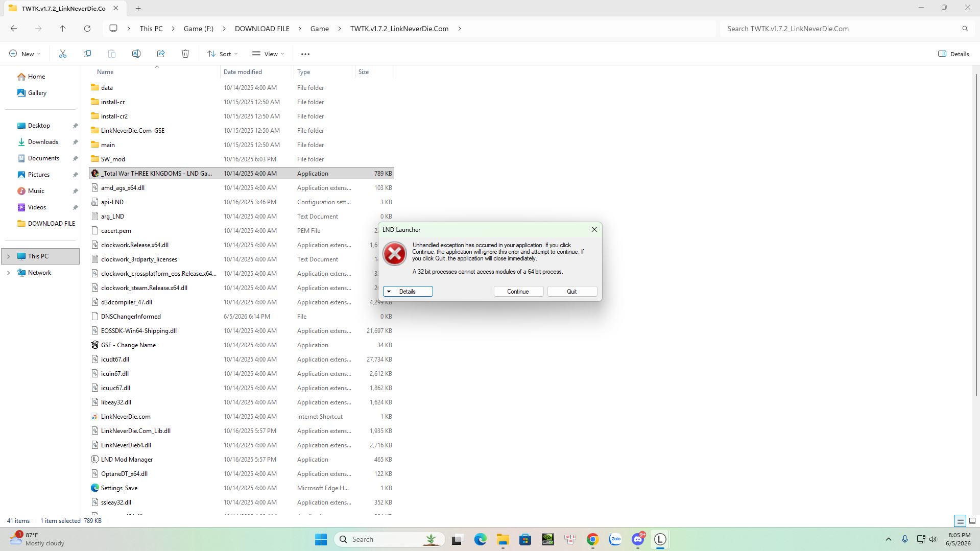Open Documents in sidebar
The height and width of the screenshot is (551, 980).
[x=43, y=158]
